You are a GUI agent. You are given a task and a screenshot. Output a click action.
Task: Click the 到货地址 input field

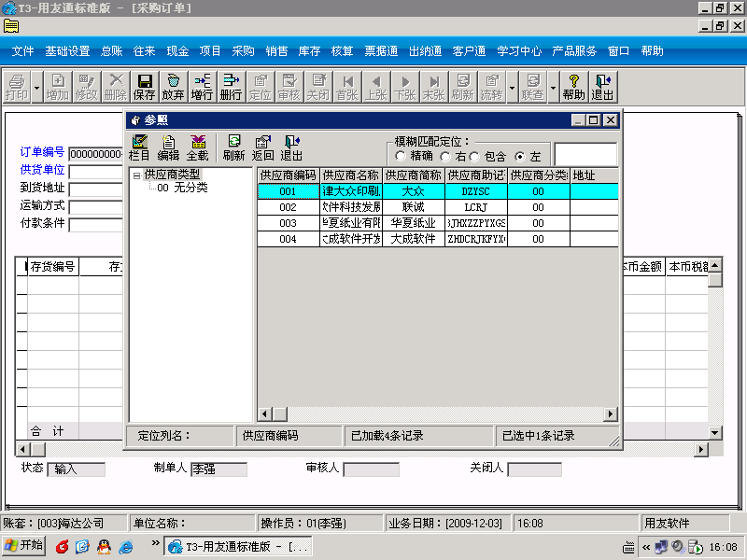click(96, 189)
